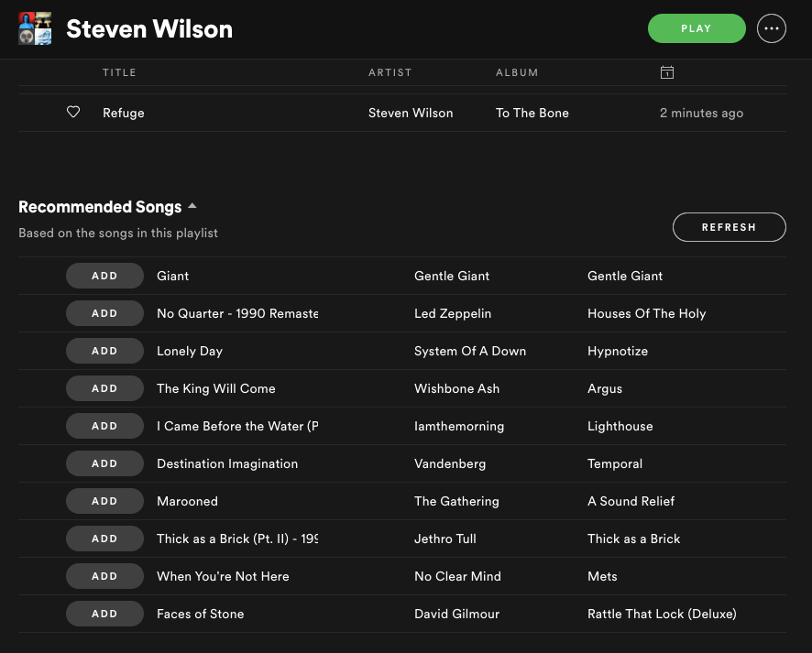This screenshot has width=812, height=653.
Task: Open the Temporal album link
Action: 615,463
